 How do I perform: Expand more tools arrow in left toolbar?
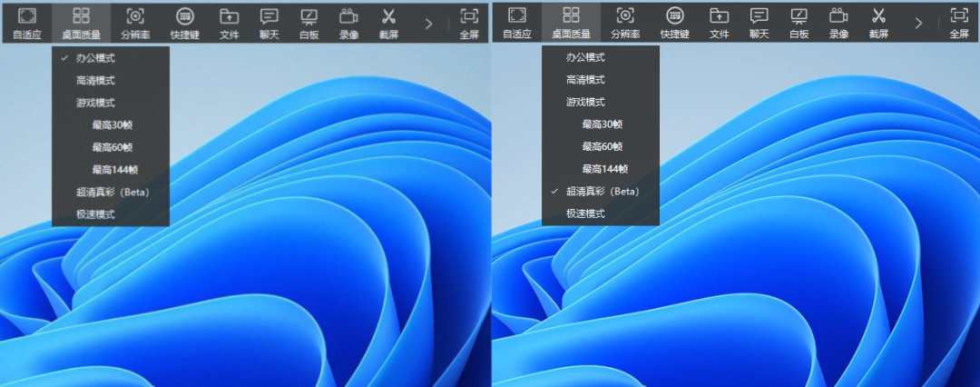coord(428,24)
